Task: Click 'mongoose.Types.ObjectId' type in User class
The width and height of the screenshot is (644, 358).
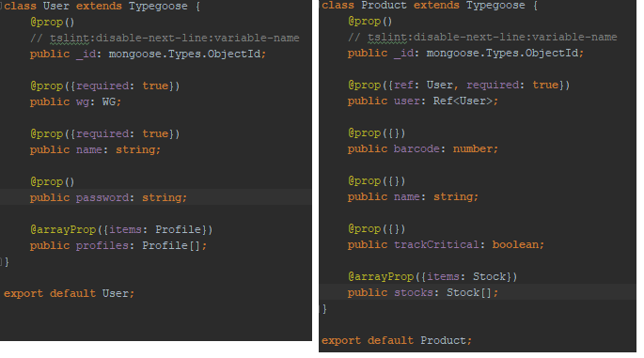Action: (184, 54)
